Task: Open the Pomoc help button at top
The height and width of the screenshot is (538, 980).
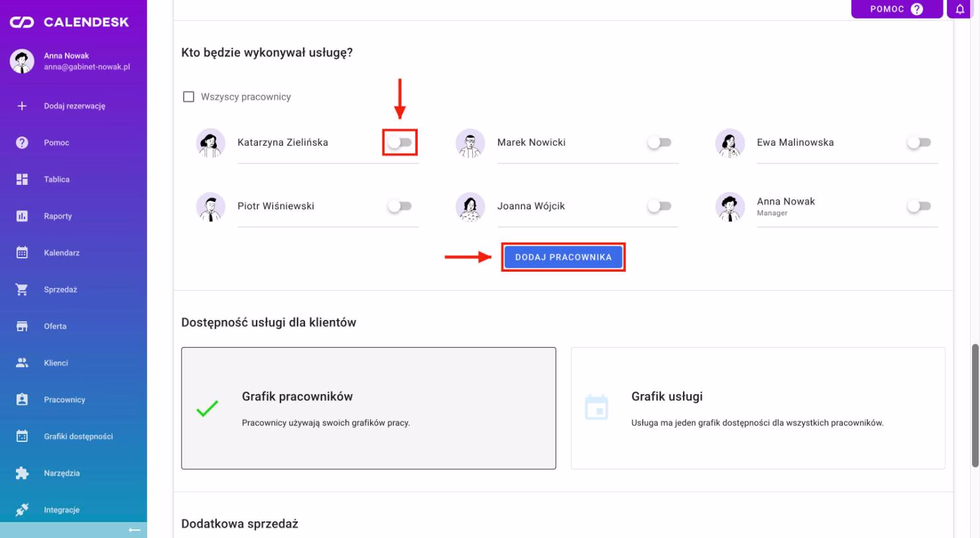Action: point(896,9)
